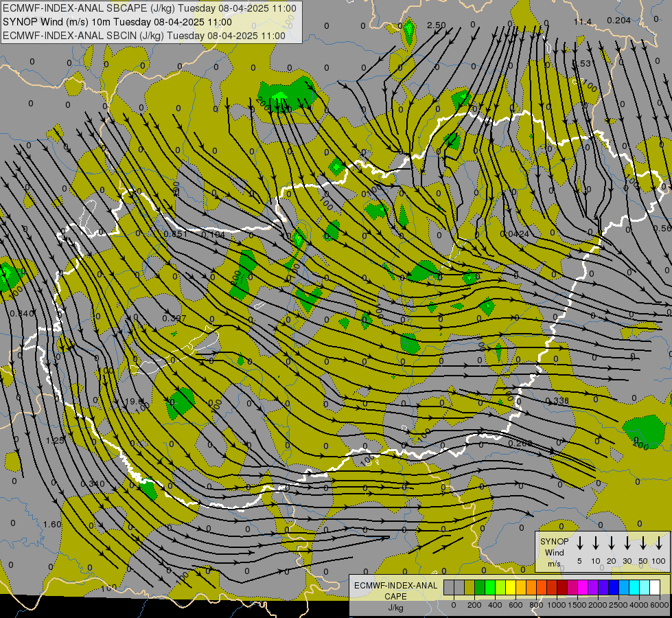Click the 19.8 value on the map
The width and height of the screenshot is (672, 618).
[134, 402]
